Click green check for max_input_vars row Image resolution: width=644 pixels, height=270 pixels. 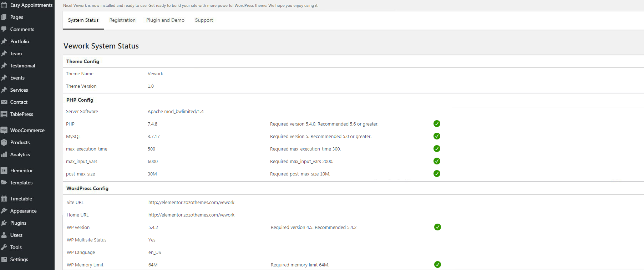pos(437,161)
